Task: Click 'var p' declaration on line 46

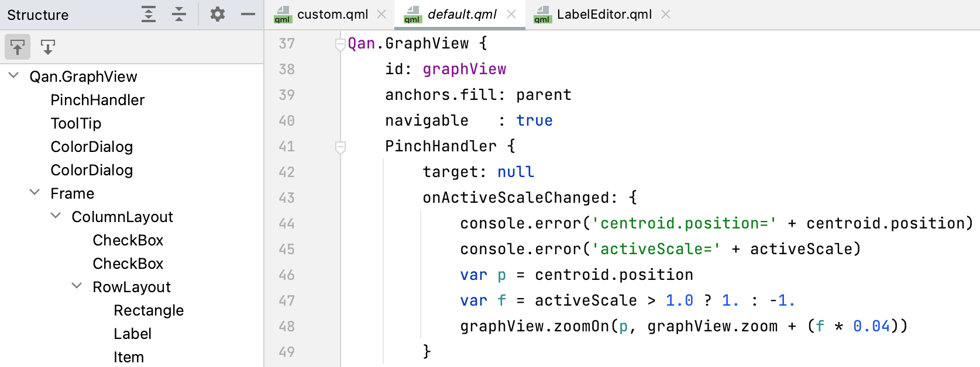Action: (483, 275)
